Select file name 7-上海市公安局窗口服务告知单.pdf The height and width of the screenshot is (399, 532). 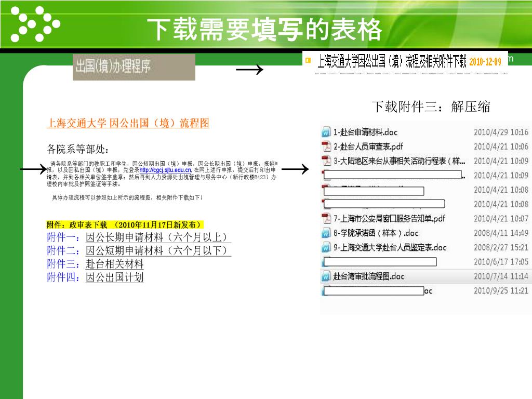(389, 219)
